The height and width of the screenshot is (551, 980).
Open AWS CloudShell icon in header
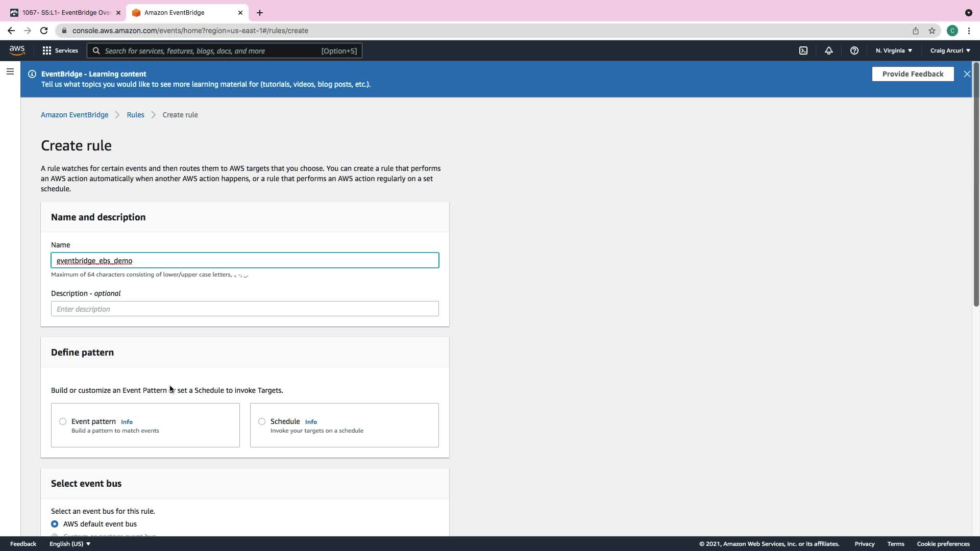pyautogui.click(x=803, y=51)
